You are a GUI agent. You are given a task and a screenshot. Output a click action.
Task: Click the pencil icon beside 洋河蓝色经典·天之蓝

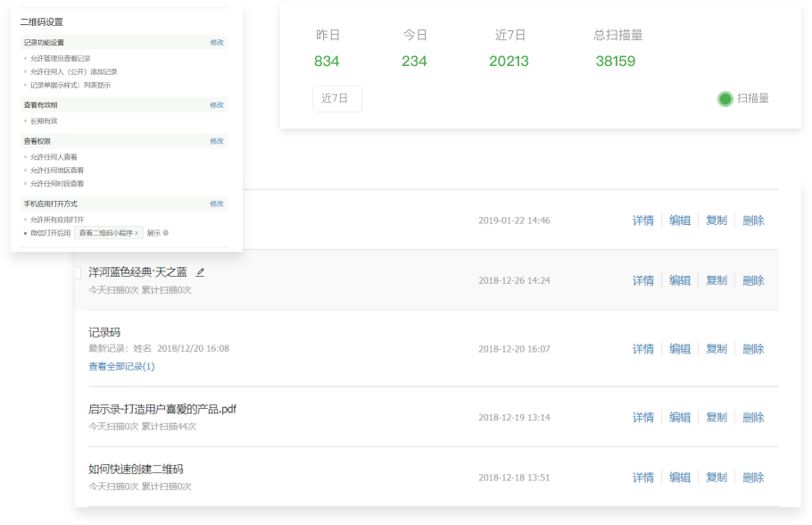[x=200, y=272]
